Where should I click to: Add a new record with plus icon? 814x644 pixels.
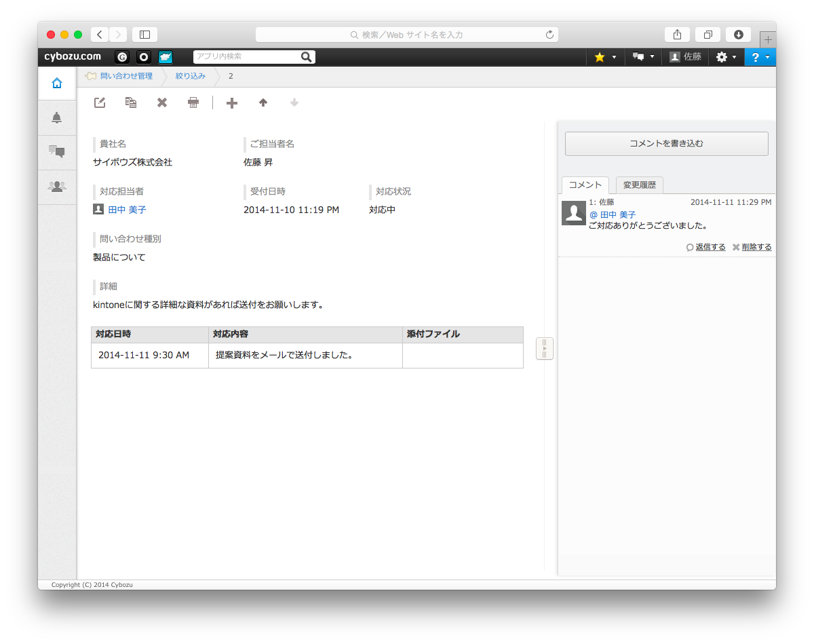pos(232,102)
